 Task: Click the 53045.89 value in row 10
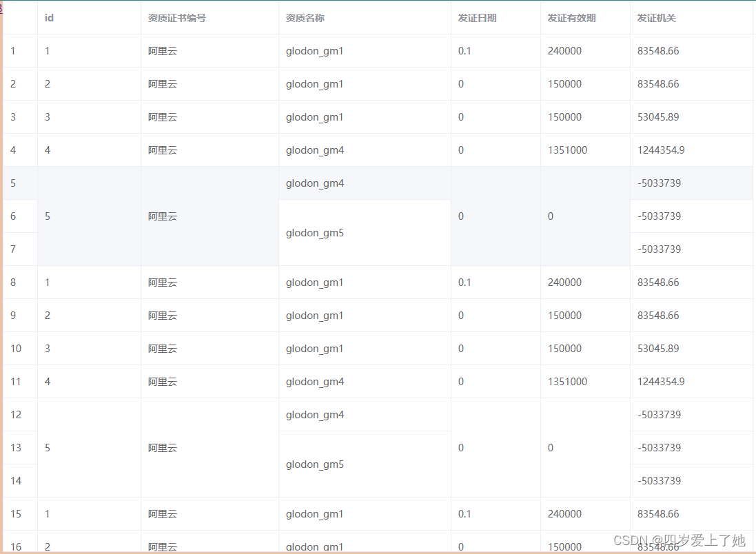click(x=658, y=348)
